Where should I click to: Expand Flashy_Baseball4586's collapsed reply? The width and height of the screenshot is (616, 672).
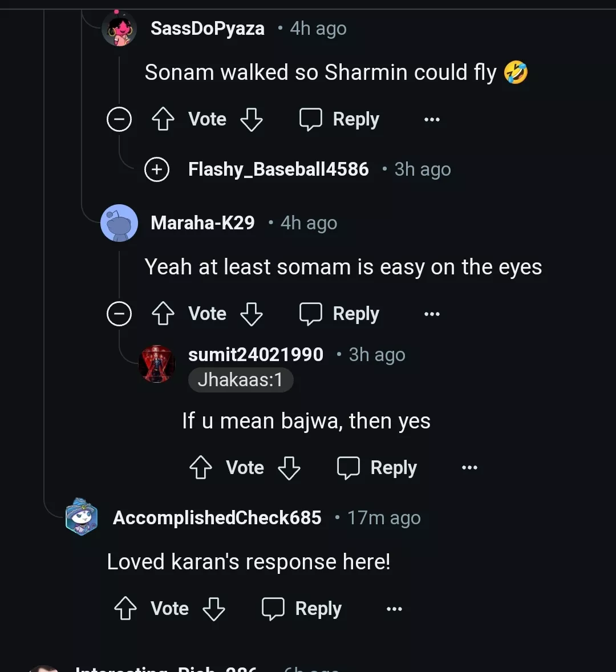pos(157,169)
